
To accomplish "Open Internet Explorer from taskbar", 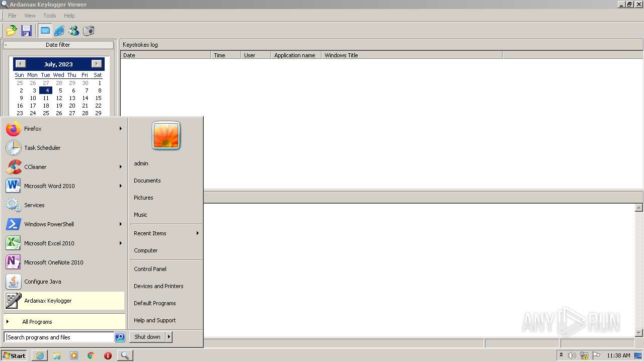I will point(40,355).
